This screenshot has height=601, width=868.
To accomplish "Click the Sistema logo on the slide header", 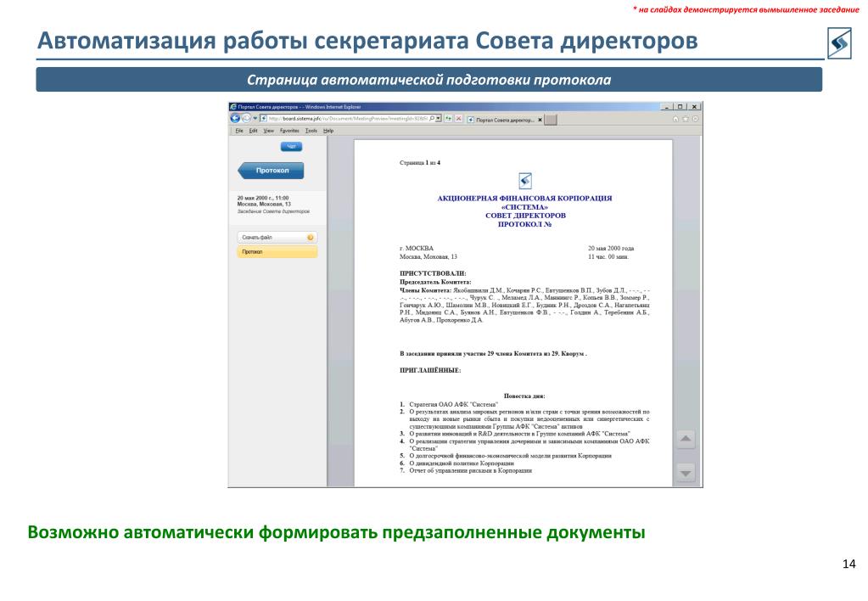I will click(x=839, y=43).
